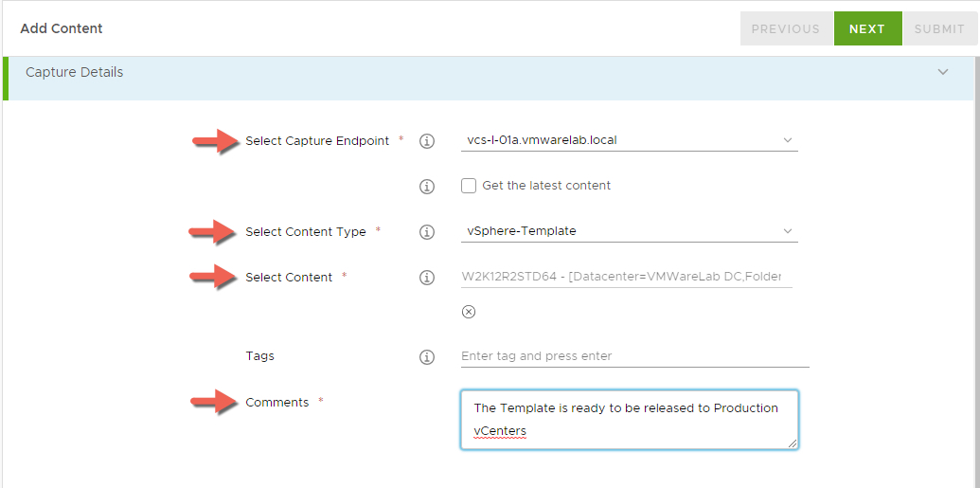The image size is (980, 488).
Task: Open the Select Capture Endpoint dropdown
Action: click(629, 140)
